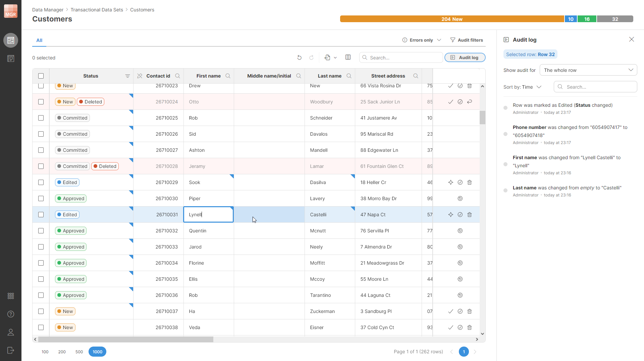Screen dimensions: 644x361
Task: Accept row 26710023 with the checkmark icon
Action: (x=451, y=86)
